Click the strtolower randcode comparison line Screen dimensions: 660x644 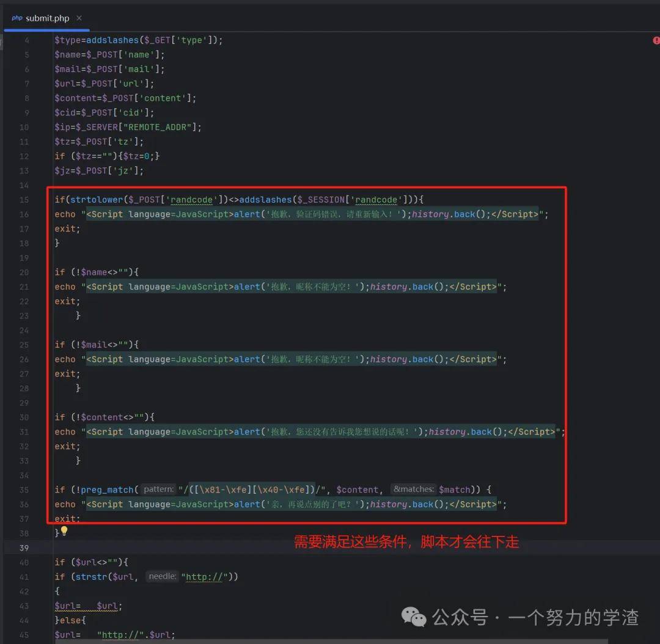point(239,200)
